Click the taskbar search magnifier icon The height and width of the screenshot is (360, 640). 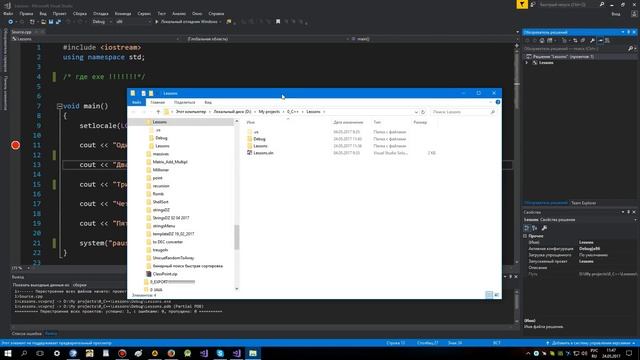pos(24,353)
